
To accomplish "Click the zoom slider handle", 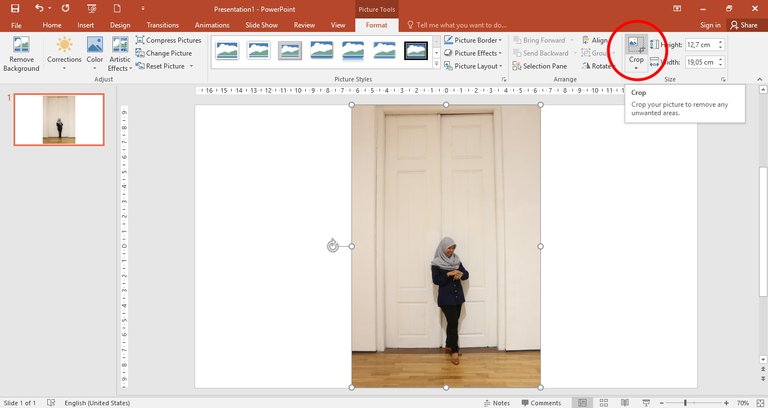I will point(685,403).
